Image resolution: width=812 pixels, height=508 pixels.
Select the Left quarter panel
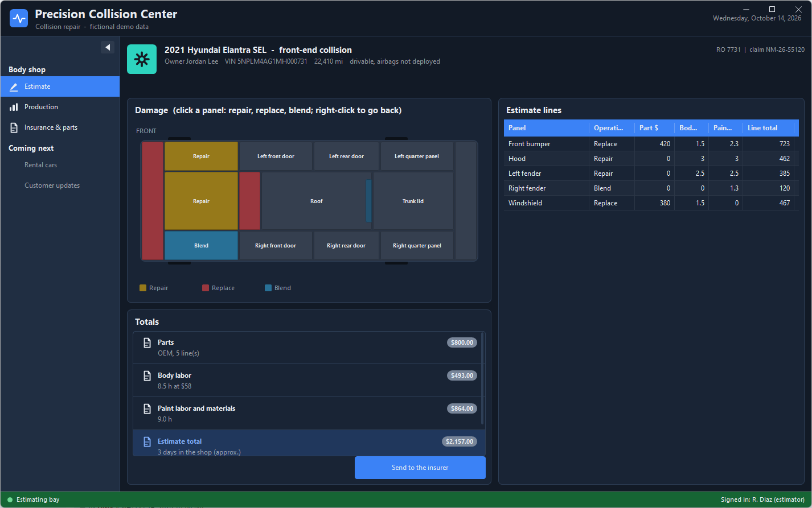pyautogui.click(x=417, y=156)
